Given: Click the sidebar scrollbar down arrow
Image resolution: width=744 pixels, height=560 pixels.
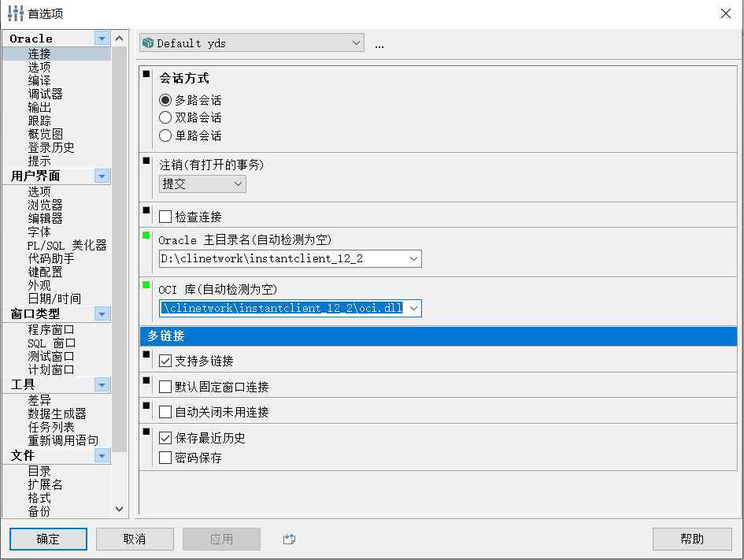Looking at the screenshot, I should 120,509.
